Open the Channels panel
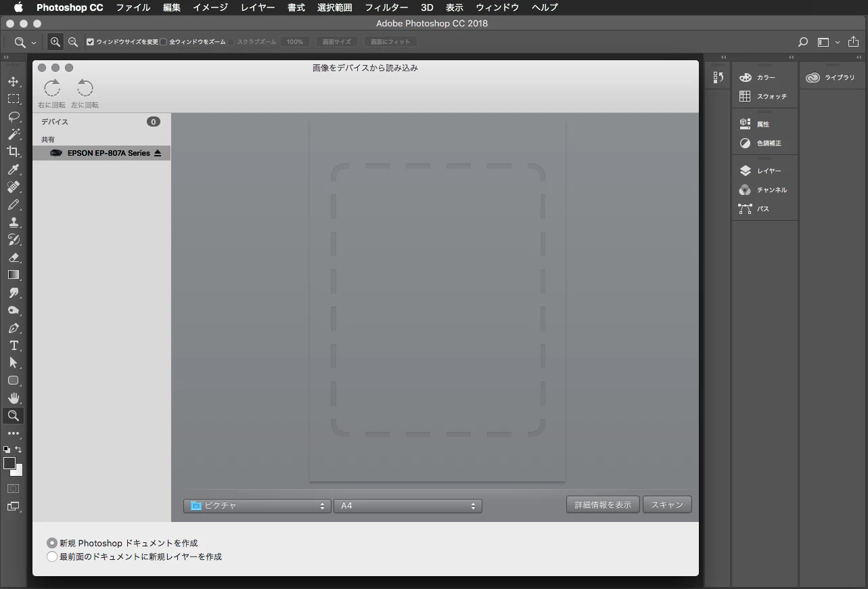This screenshot has width=868, height=589. click(764, 190)
